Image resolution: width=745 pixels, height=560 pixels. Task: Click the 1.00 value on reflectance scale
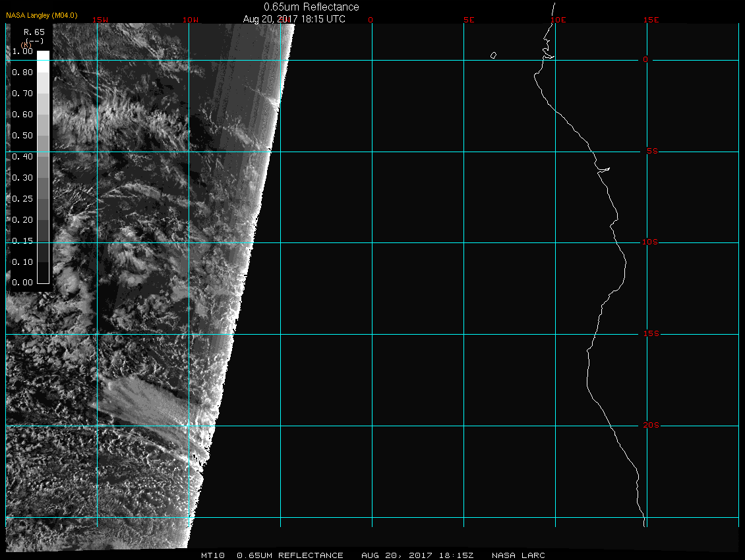pyautogui.click(x=22, y=51)
